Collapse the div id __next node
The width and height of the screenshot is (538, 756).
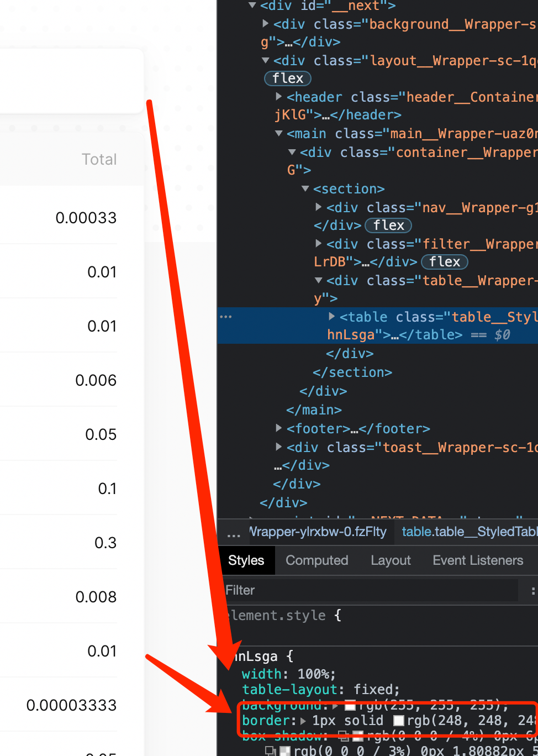click(252, 6)
